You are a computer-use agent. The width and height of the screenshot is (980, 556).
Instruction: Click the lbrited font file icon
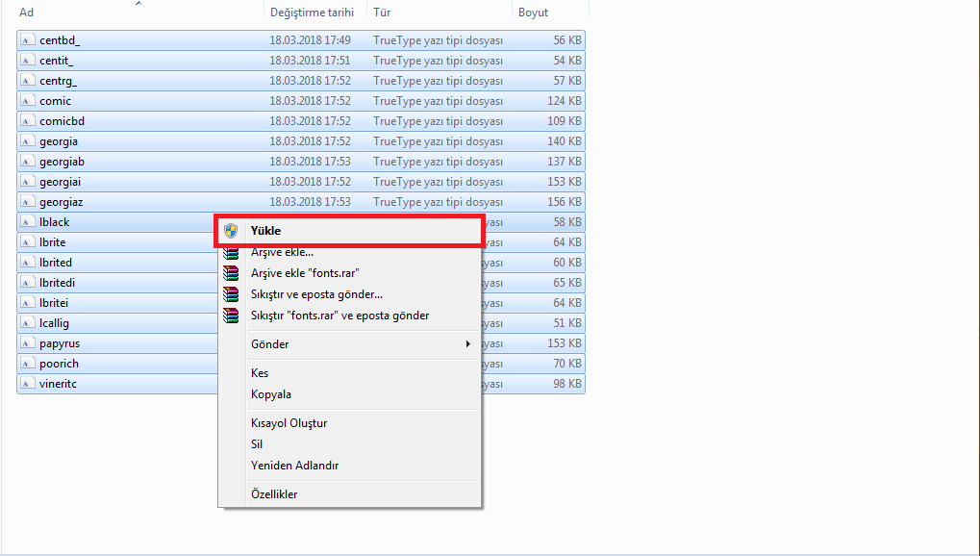click(x=28, y=262)
